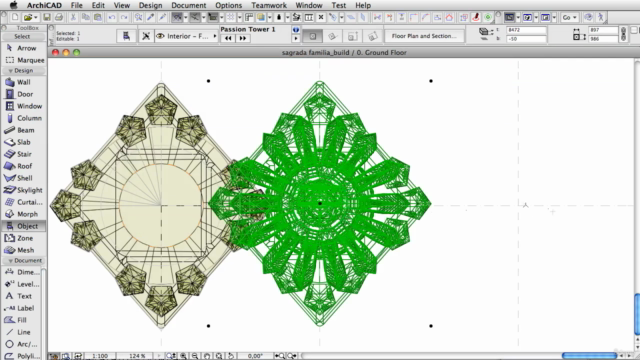The width and height of the screenshot is (640, 360).
Task: Select the Door tool
Action: [24, 94]
